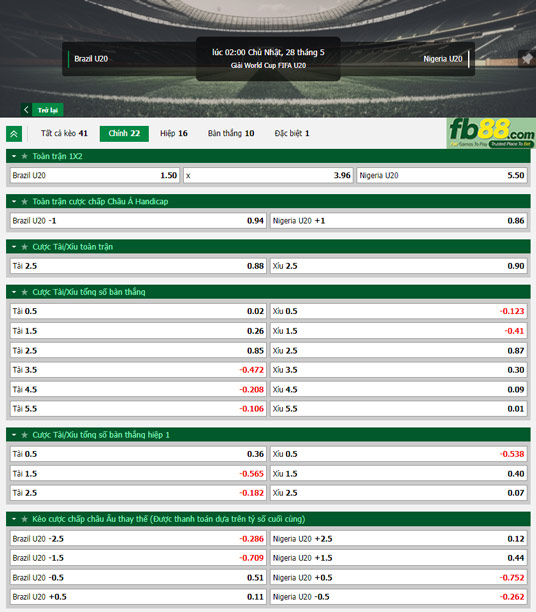The width and height of the screenshot is (536, 612).
Task: Star the Tài/Xỉu tổng số bàn thắng market
Action: click(x=24, y=292)
